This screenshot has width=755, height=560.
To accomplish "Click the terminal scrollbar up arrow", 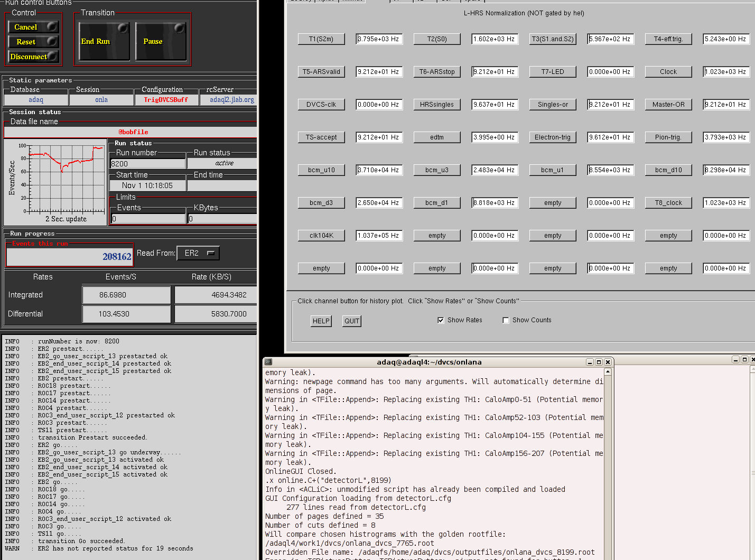I will pyautogui.click(x=608, y=372).
